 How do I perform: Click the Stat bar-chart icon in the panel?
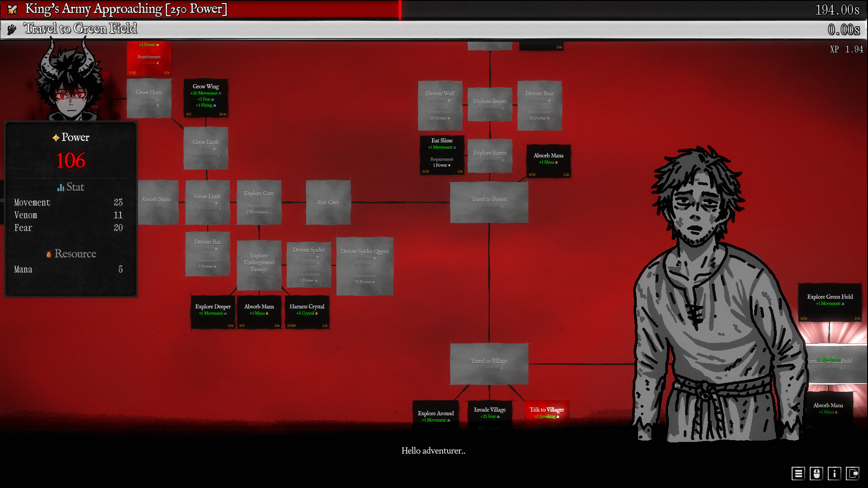coord(61,187)
